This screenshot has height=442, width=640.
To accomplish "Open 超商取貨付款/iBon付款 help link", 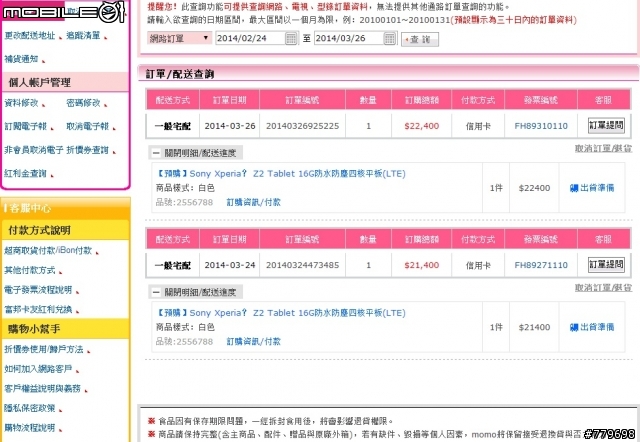I will (x=48, y=251).
